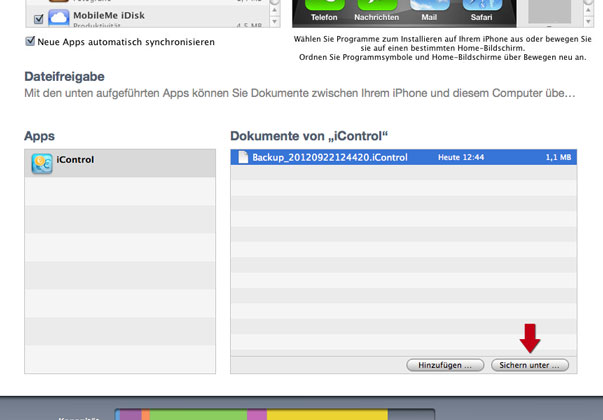Click the home screens scrollbar down arrow
The image size is (603, 420).
tap(588, 22)
